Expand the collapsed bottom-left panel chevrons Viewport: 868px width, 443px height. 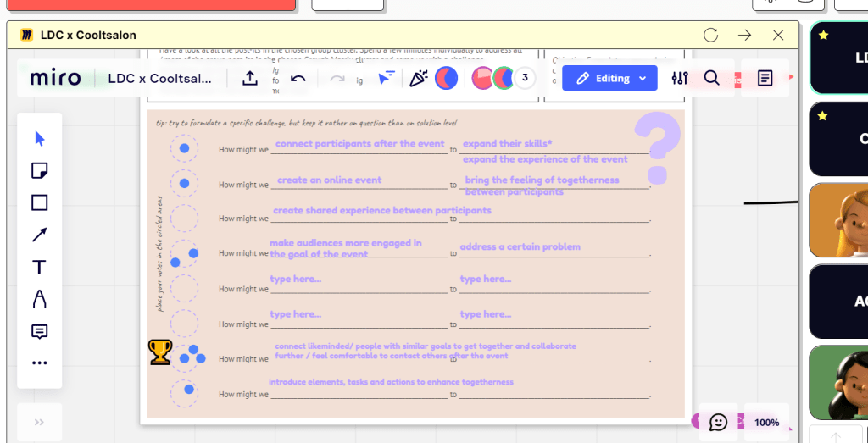(39, 422)
